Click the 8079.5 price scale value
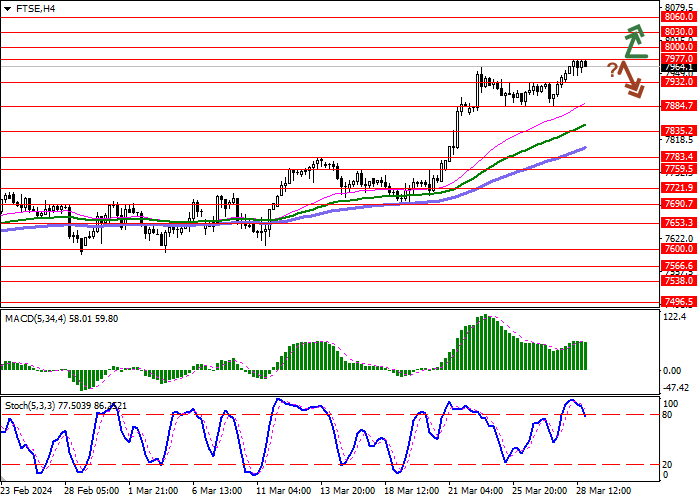Image resolution: width=700 pixels, height=500 pixels. pyautogui.click(x=679, y=7)
